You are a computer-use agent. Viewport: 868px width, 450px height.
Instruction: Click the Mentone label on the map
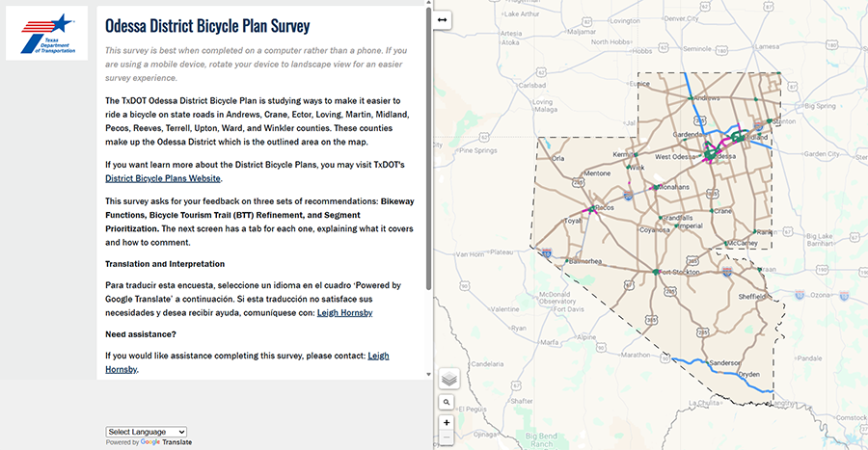tap(597, 173)
